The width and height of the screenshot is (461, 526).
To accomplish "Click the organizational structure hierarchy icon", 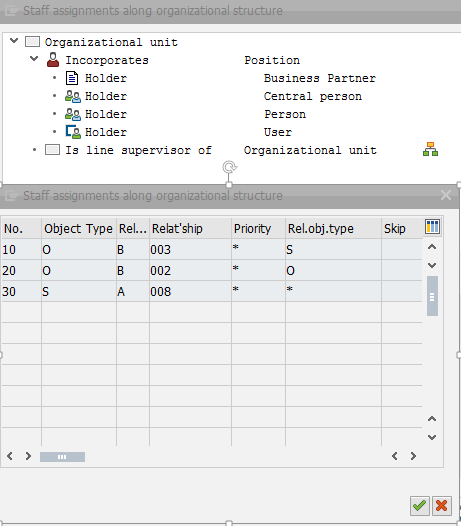I will click(430, 149).
